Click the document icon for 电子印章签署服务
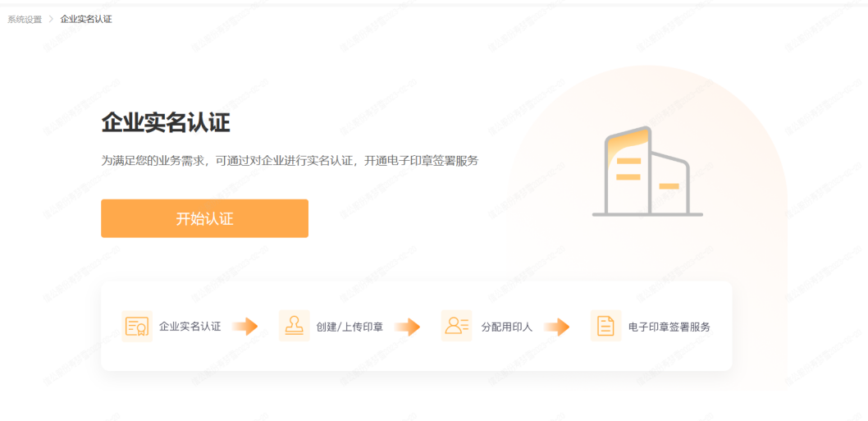The image size is (868, 421). (605, 326)
